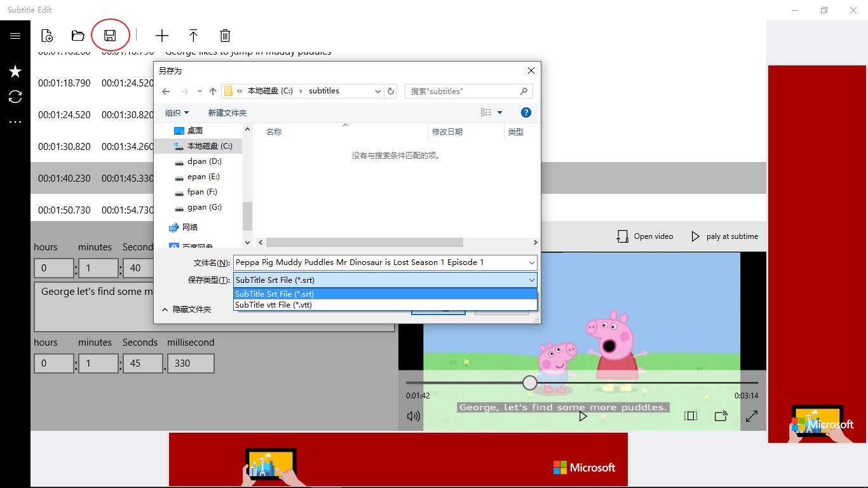Open recent locations dropdown in dialog
The height and width of the screenshot is (488, 868).
pyautogui.click(x=200, y=91)
